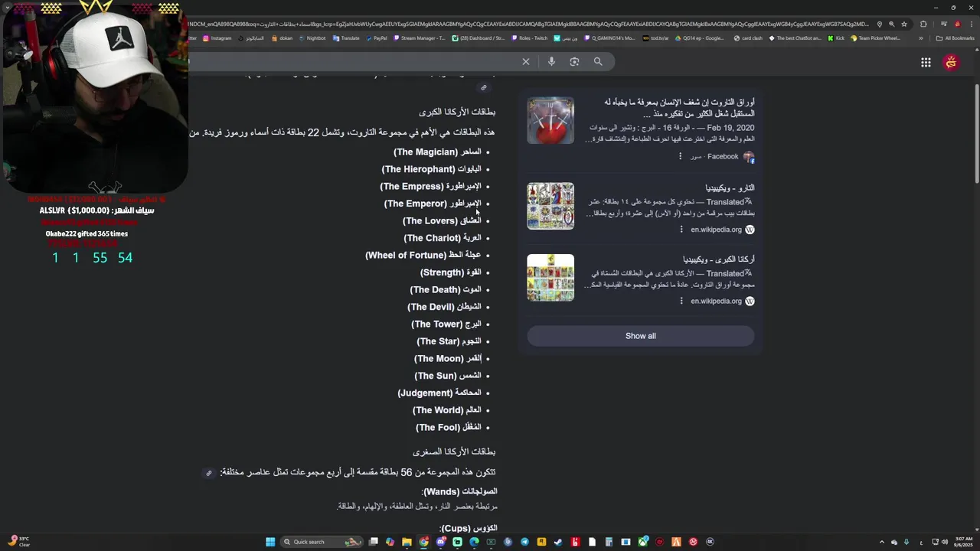Open the browser zoom magnifier in address bar

click(x=892, y=24)
